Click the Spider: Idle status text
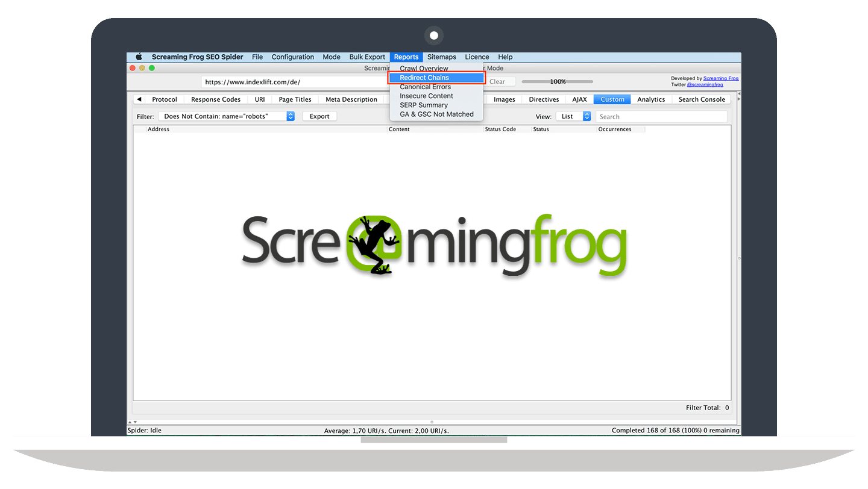The width and height of the screenshot is (868, 489). click(145, 431)
